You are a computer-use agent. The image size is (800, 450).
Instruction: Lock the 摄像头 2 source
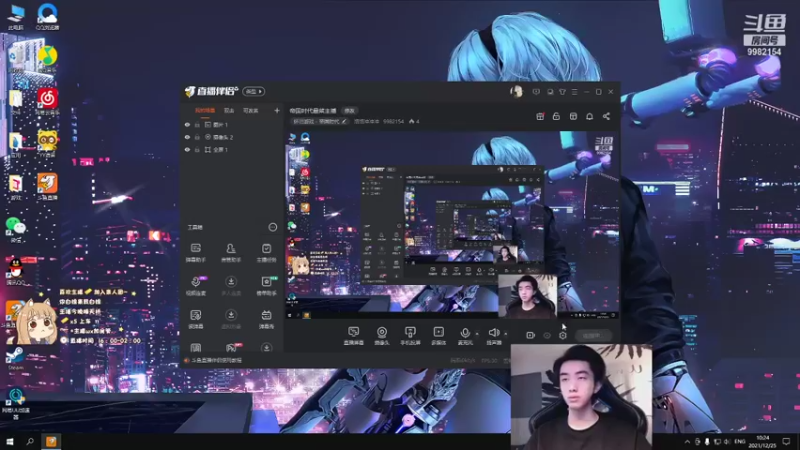click(197, 137)
